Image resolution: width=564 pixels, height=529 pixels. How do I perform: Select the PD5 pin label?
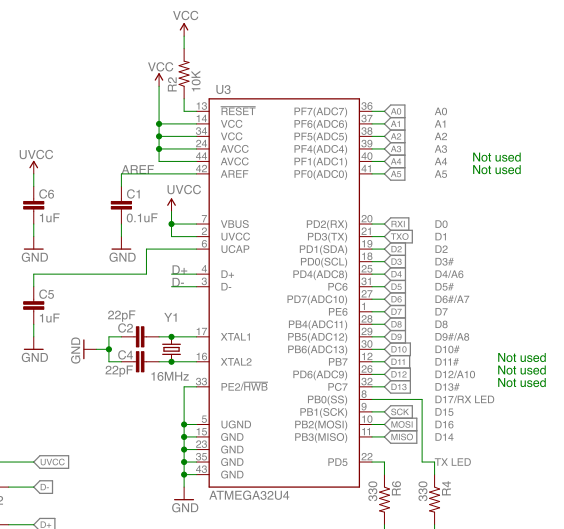pos(337,462)
